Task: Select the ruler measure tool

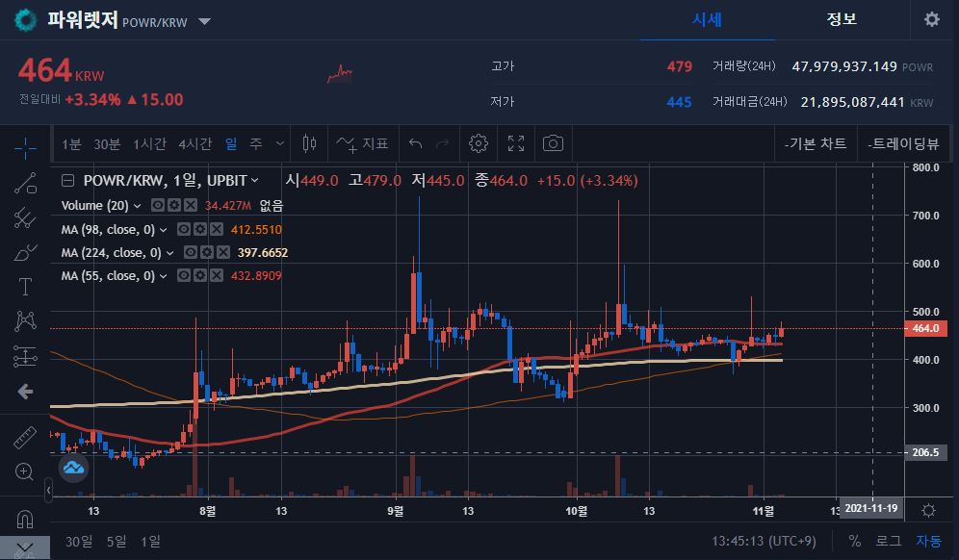Action: point(25,438)
